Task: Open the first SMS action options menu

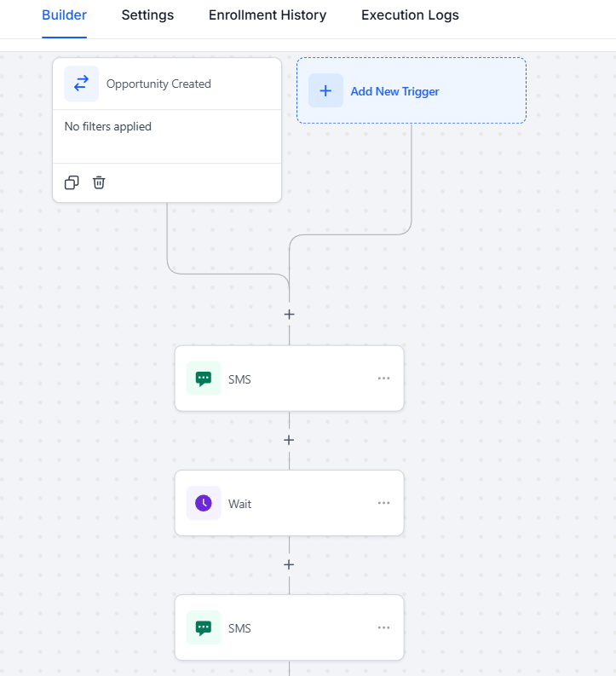Action: point(383,378)
